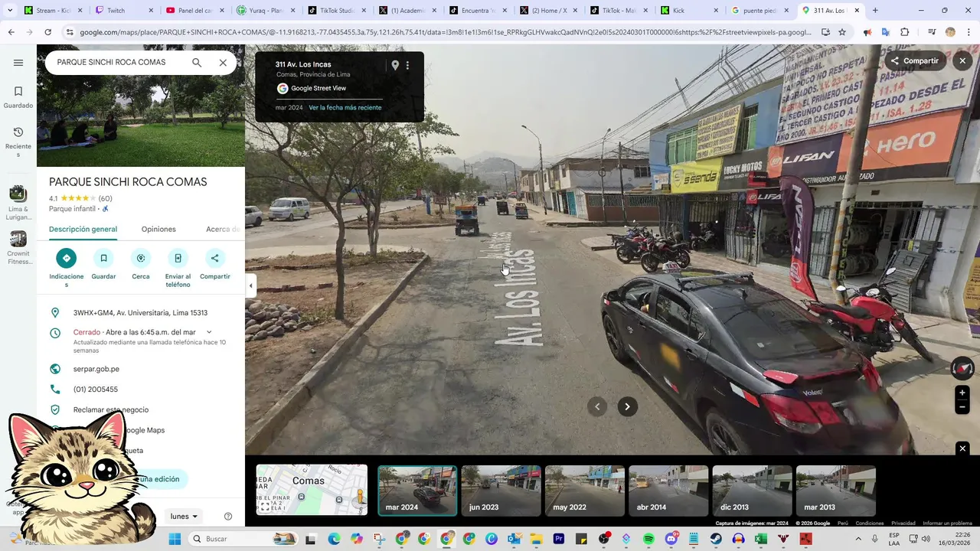
Task: Click the phone number (01) 2005455
Action: tap(96, 390)
